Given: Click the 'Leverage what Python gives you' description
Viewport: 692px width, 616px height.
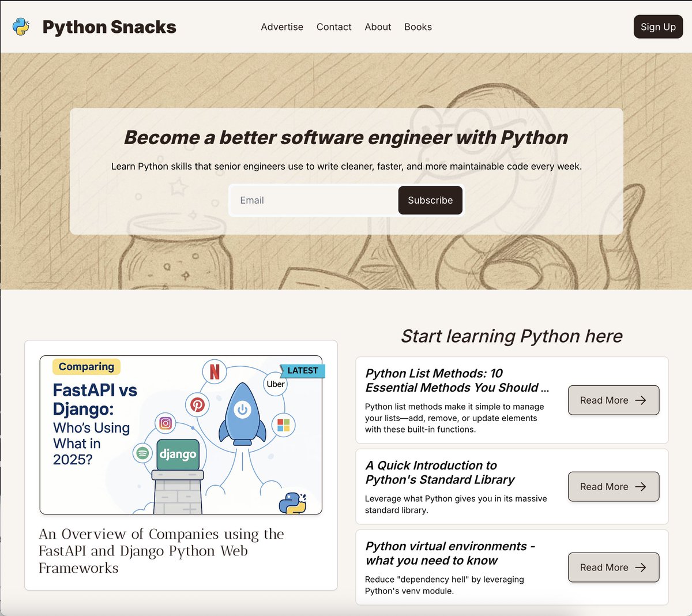Looking at the screenshot, I should [456, 504].
